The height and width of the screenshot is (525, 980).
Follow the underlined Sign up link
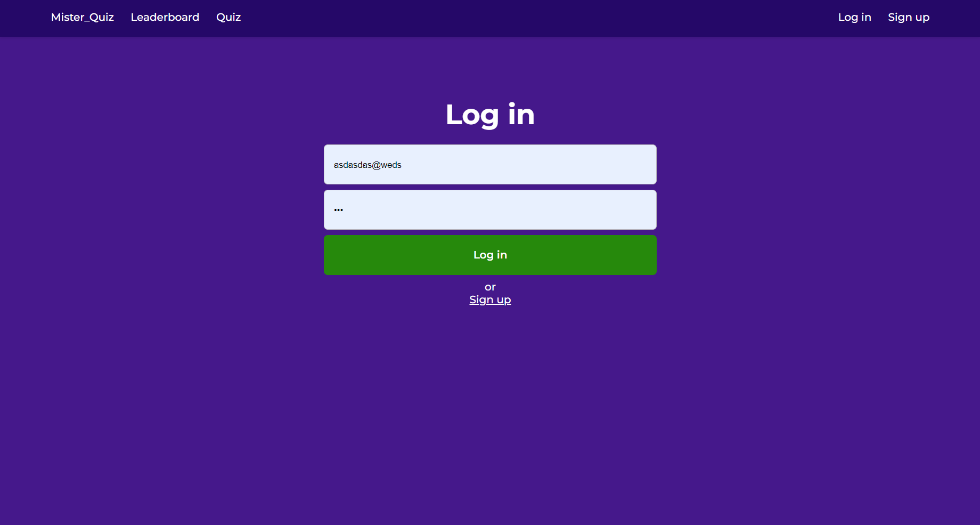[489, 300]
